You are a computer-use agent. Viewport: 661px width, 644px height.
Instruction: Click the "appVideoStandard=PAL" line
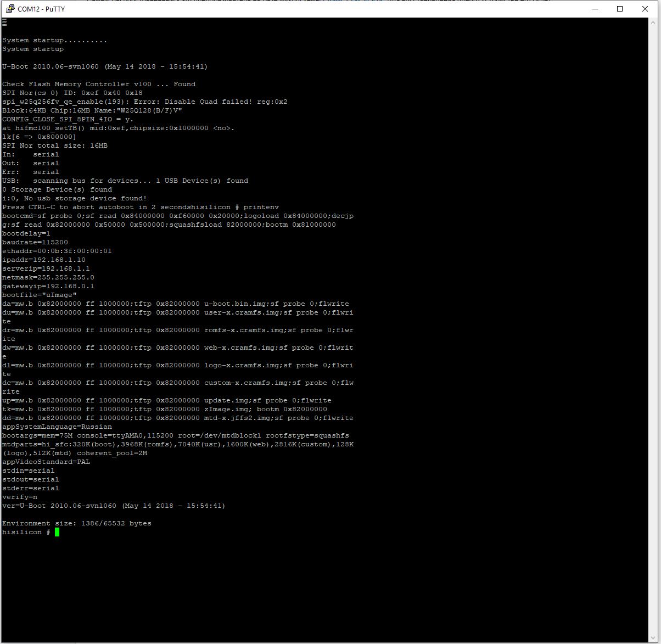pyautogui.click(x=46, y=462)
